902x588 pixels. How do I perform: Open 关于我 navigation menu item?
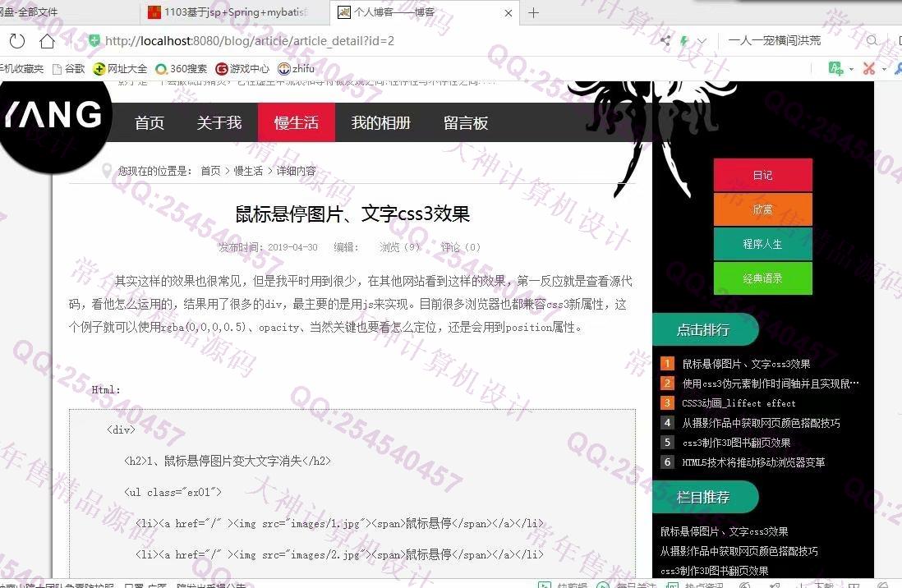tap(219, 123)
